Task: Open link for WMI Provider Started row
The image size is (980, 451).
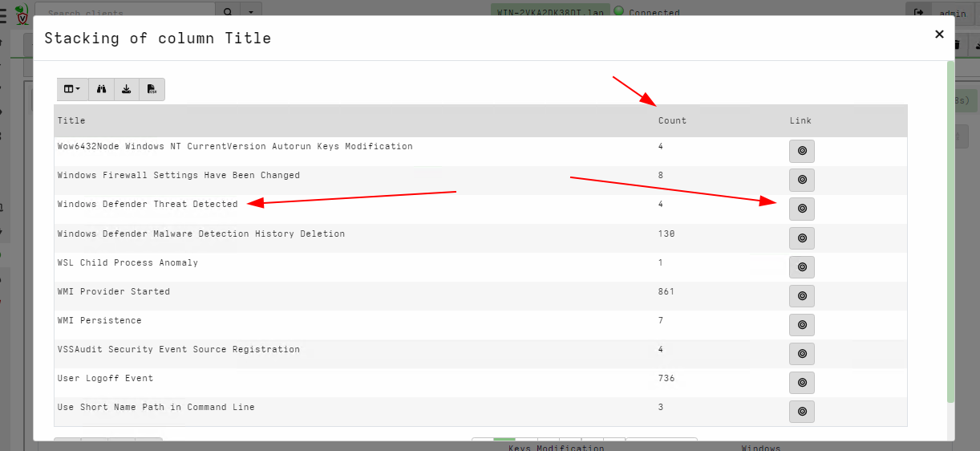Action: pyautogui.click(x=801, y=296)
